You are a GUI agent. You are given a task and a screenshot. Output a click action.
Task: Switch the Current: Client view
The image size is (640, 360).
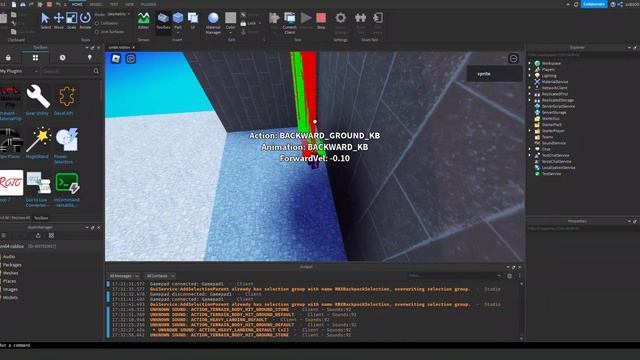(x=289, y=22)
